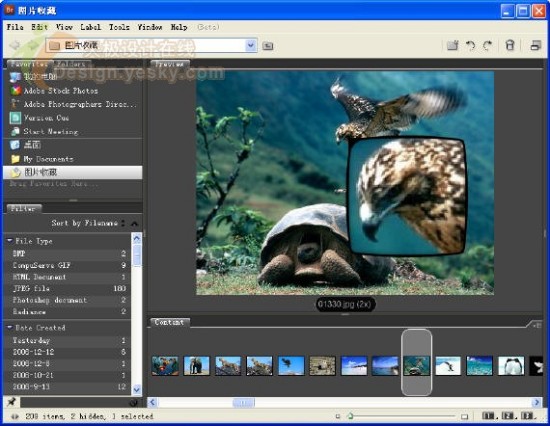The image size is (550, 426).
Task: Select the Filter tab
Action: pyautogui.click(x=23, y=208)
